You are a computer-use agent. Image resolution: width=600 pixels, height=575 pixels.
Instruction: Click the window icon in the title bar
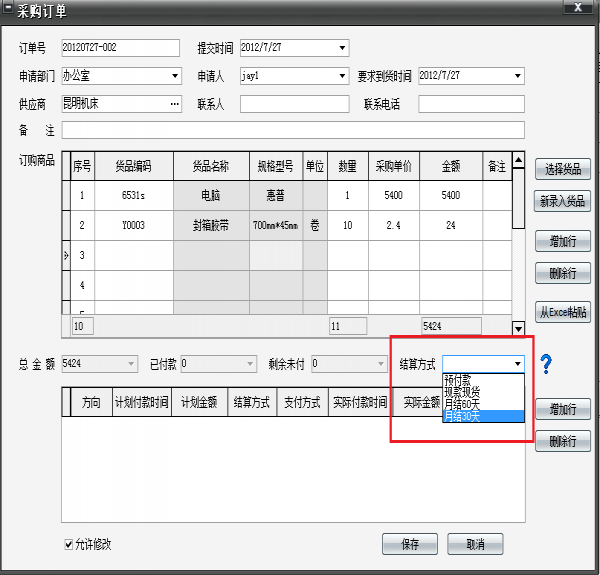tap(9, 9)
